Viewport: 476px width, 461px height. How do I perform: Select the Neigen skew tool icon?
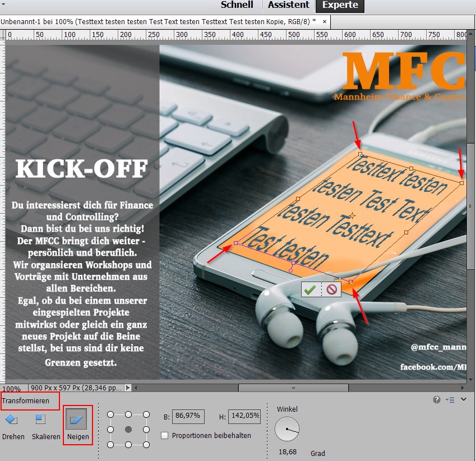click(x=76, y=419)
